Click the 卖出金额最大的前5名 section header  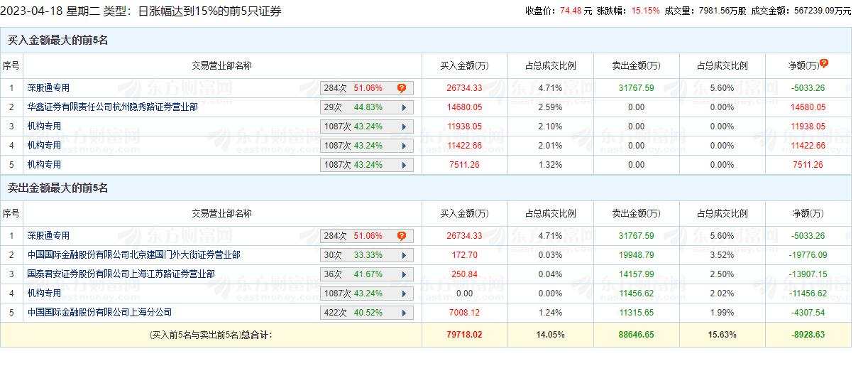pos(57,188)
